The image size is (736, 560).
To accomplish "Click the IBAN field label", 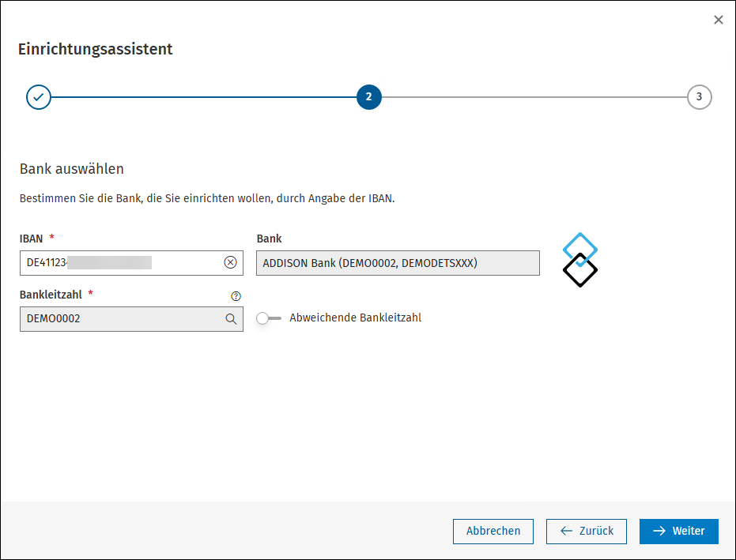I will 31,239.
